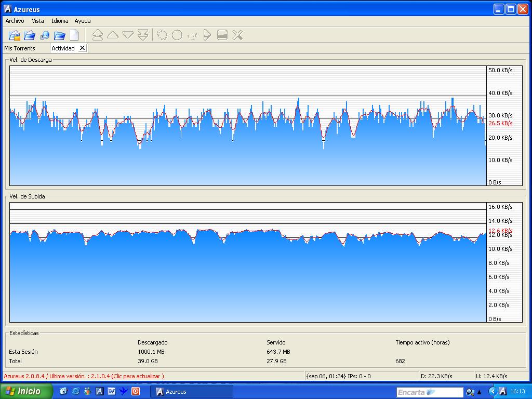Click the U: 12.4 KB/s upload status
This screenshot has height=399, width=532.
point(491,376)
